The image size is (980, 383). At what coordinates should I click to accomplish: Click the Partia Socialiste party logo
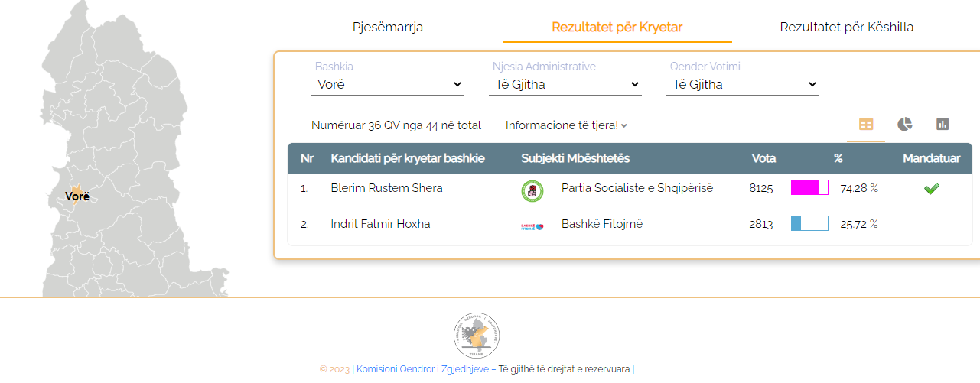click(x=532, y=190)
